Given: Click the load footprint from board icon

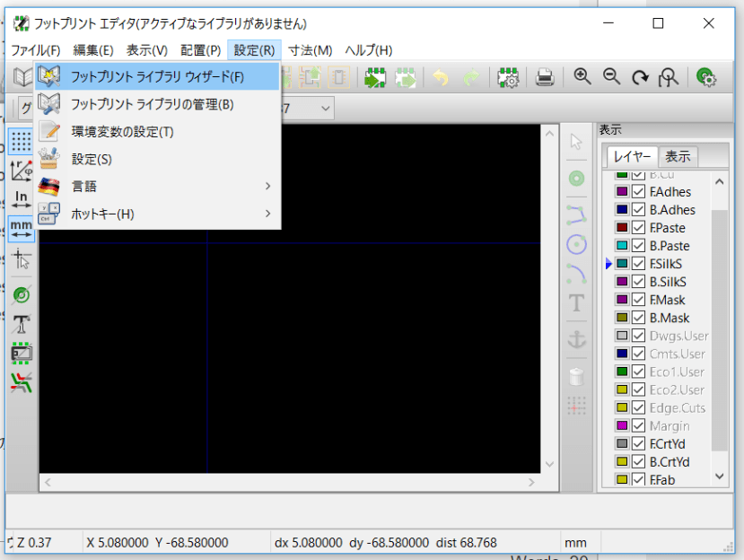Looking at the screenshot, I should pyautogui.click(x=375, y=77).
